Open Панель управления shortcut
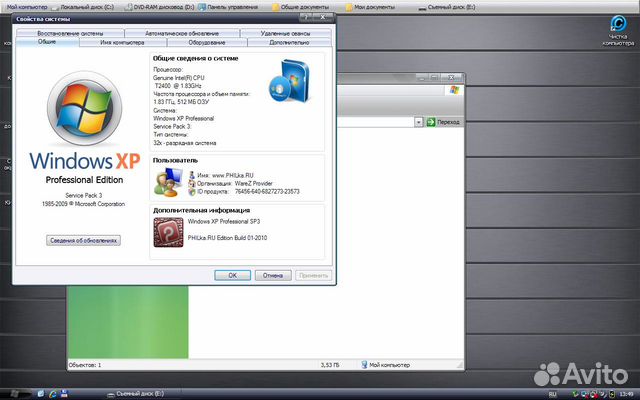This screenshot has height=400, width=640. [228, 7]
